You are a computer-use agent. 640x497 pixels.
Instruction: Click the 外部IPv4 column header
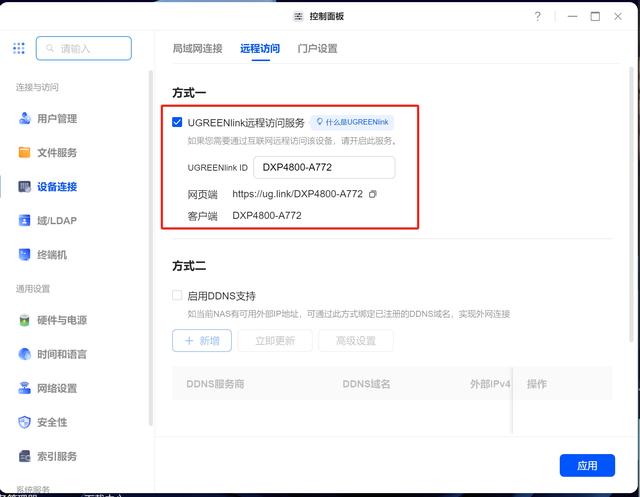pyautogui.click(x=490, y=384)
